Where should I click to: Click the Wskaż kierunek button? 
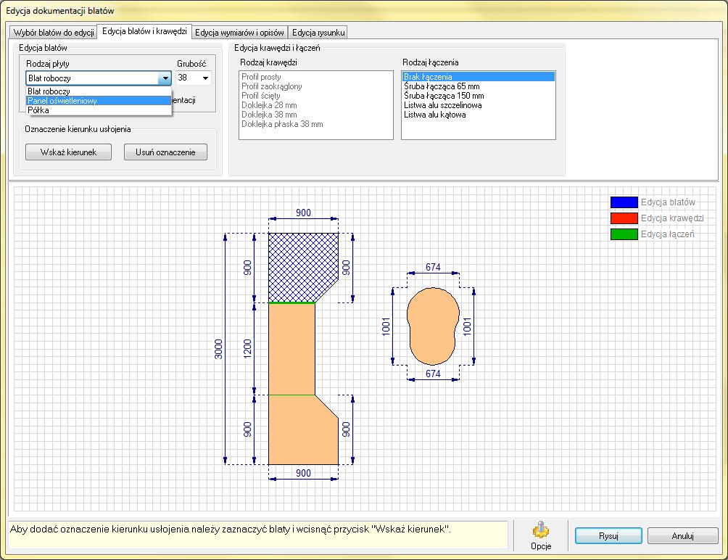pos(68,152)
